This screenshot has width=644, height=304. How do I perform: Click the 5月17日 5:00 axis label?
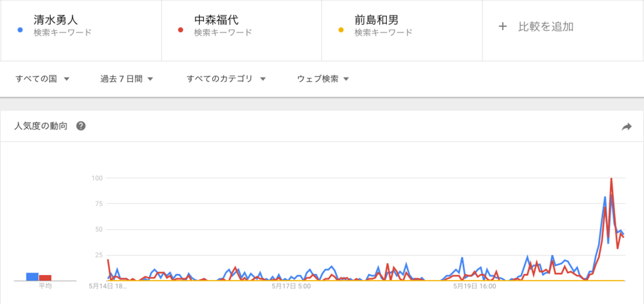pos(291,286)
